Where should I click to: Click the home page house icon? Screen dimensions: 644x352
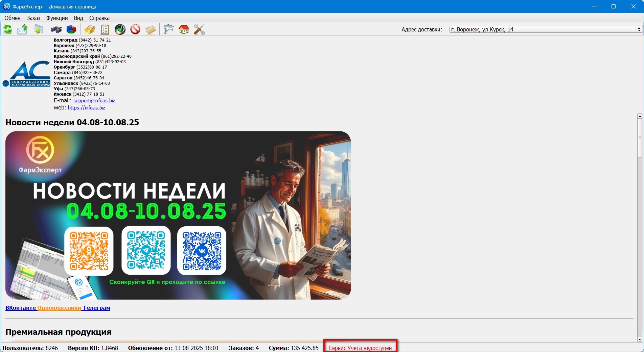(184, 30)
